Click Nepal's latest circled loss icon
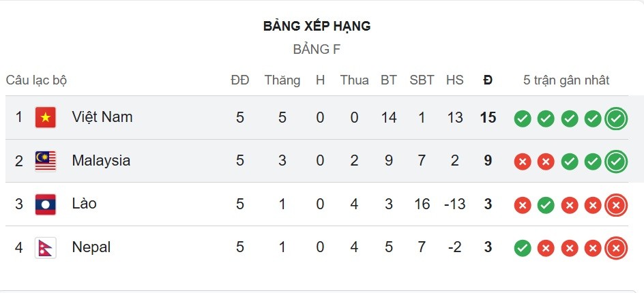644x293 pixels. tap(616, 249)
